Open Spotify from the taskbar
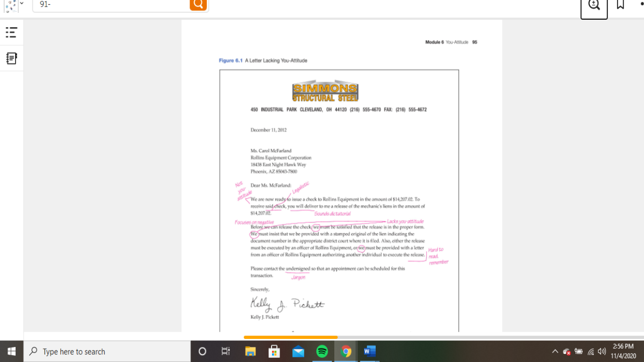 point(322,351)
